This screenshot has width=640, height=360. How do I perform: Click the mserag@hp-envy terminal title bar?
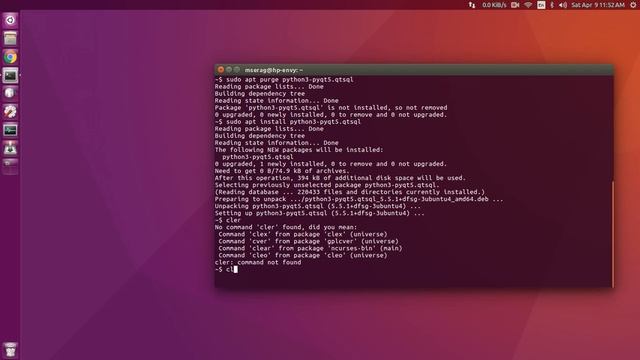pyautogui.click(x=414, y=70)
